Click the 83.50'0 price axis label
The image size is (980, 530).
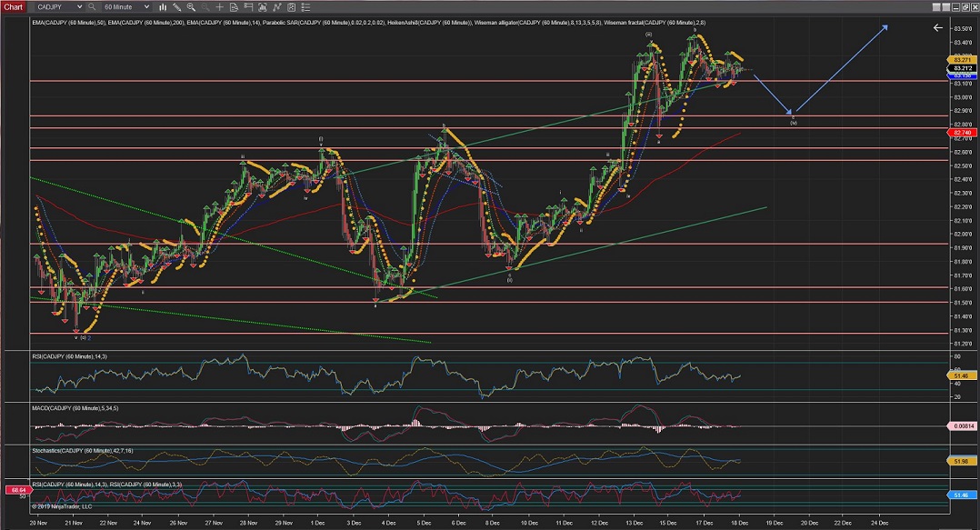[x=963, y=29]
